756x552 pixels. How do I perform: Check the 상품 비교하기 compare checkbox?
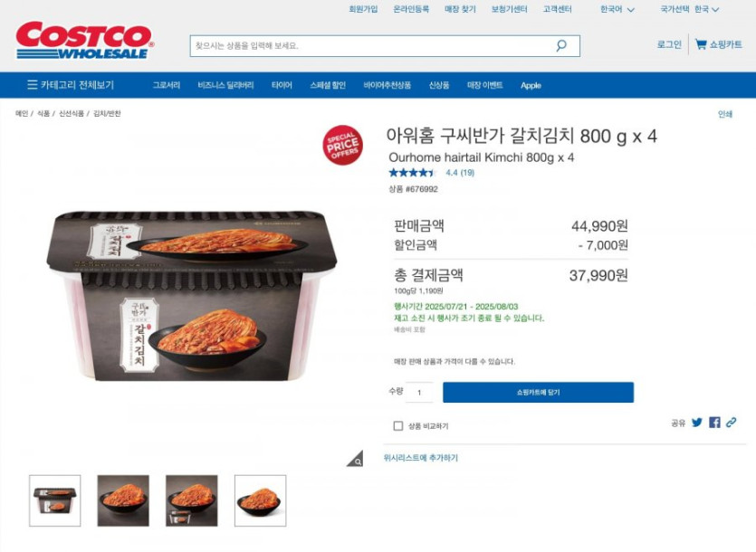(398, 426)
